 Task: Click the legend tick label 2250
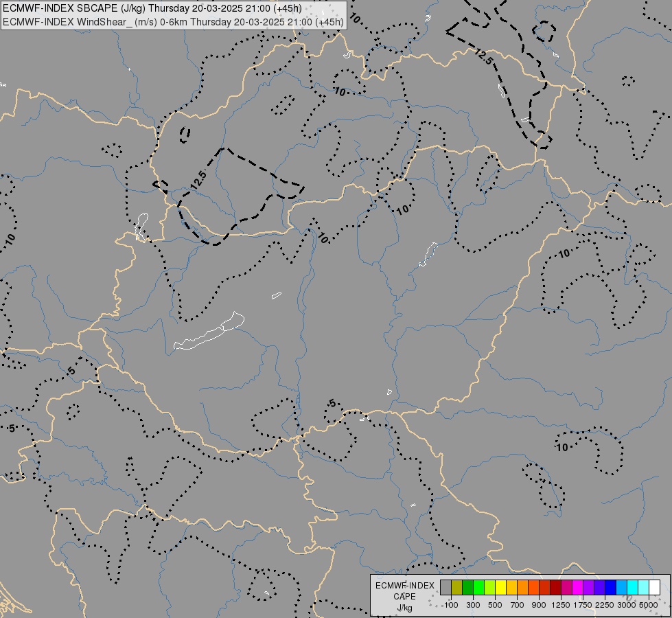[605, 605]
